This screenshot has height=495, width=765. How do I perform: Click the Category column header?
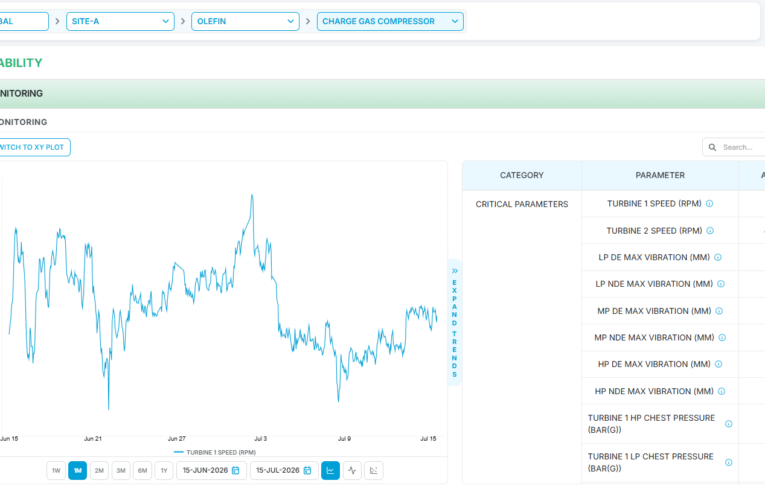[522, 175]
